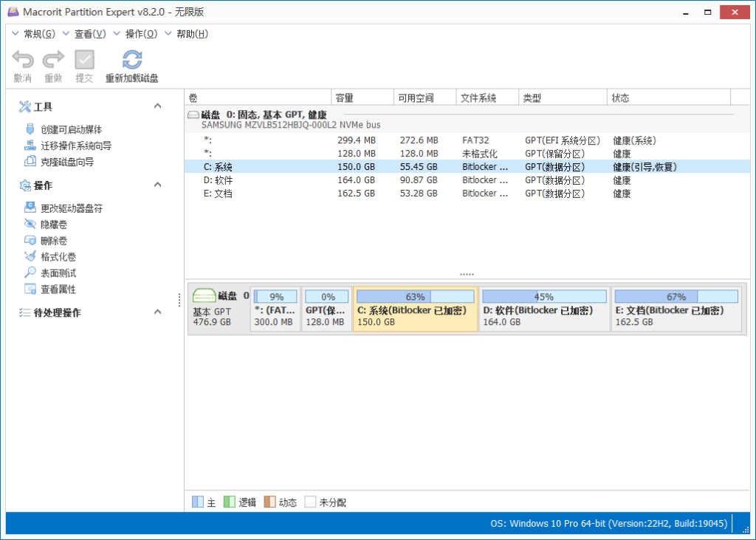The height and width of the screenshot is (540, 756).
Task: Click the disk map 磁盘 0 drive icon
Action: point(204,295)
